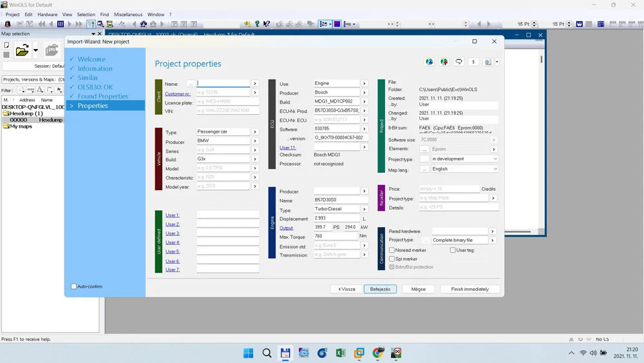Click the green key toolbar icon
This screenshot has width=644, height=363.
coord(257,25)
